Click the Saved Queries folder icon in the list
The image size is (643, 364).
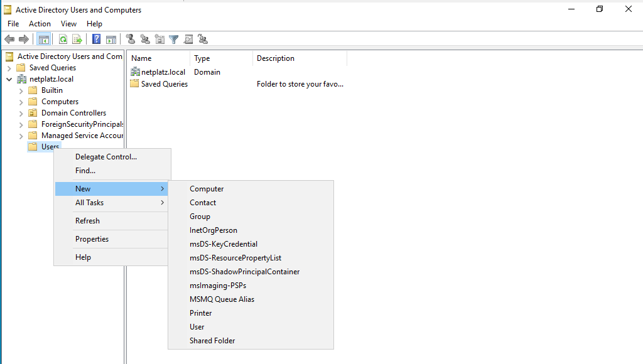(134, 83)
